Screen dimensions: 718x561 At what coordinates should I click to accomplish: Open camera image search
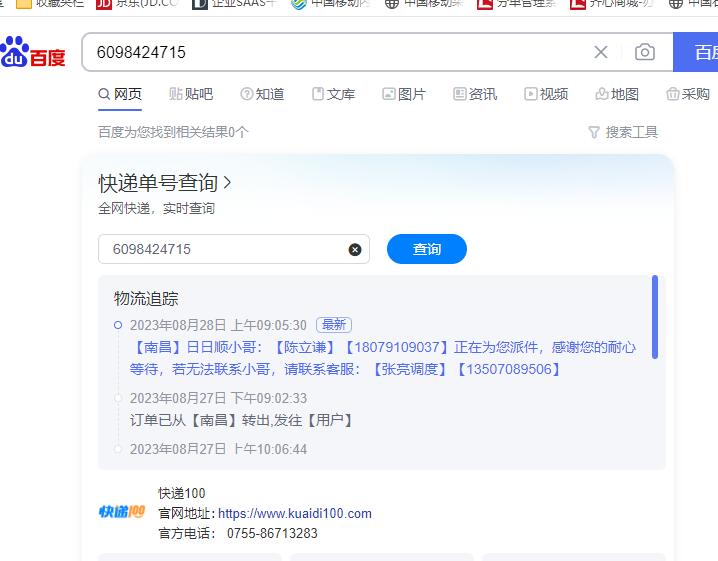tap(645, 52)
